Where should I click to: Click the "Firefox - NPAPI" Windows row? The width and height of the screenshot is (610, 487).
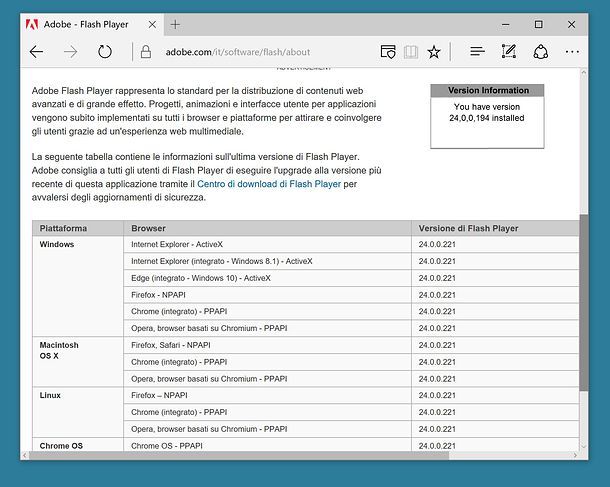click(x=267, y=295)
